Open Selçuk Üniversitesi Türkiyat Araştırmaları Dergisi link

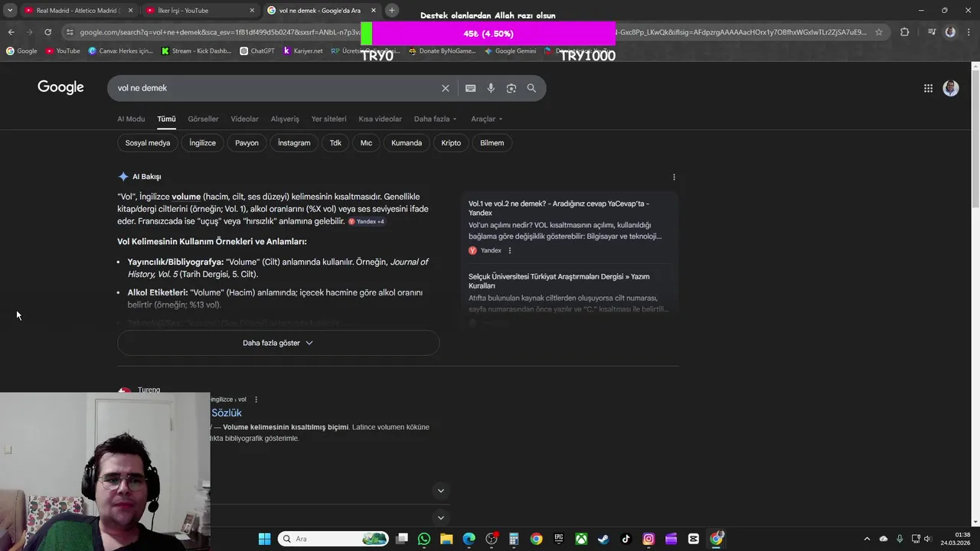coord(559,281)
